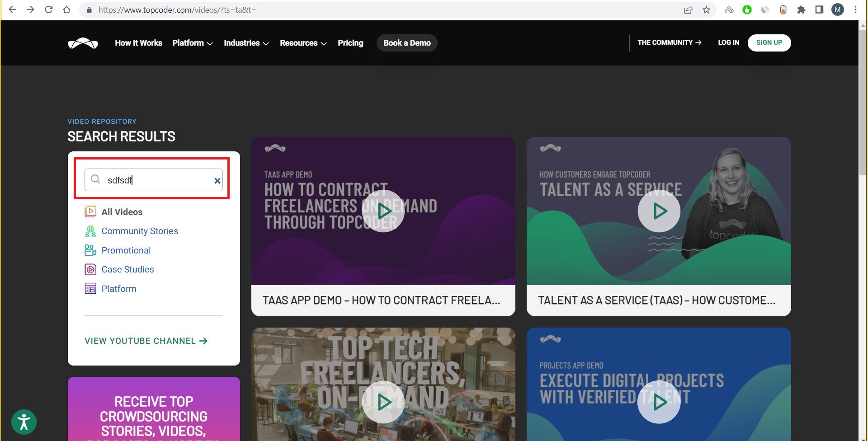Click the gray shield extension icon
The height and width of the screenshot is (441, 868).
point(765,10)
